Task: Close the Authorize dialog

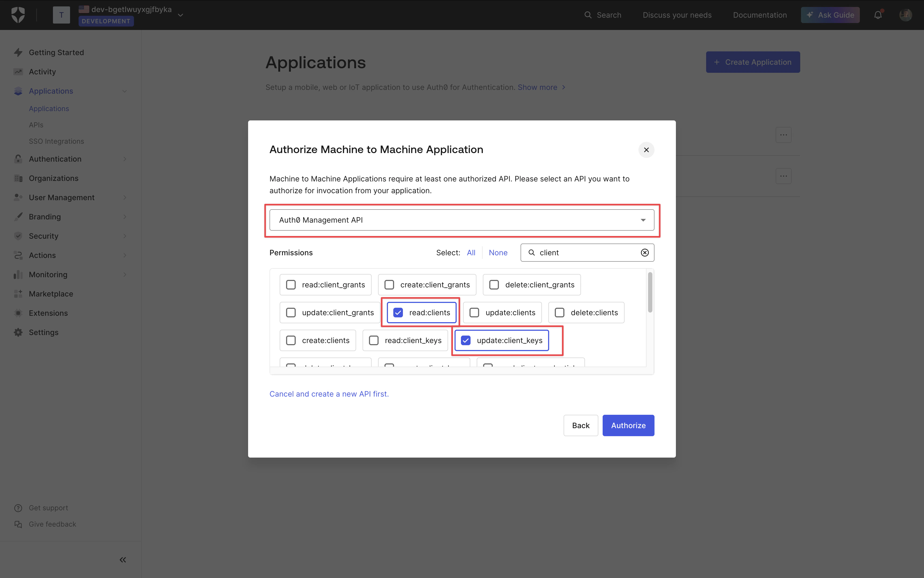Action: [x=646, y=150]
